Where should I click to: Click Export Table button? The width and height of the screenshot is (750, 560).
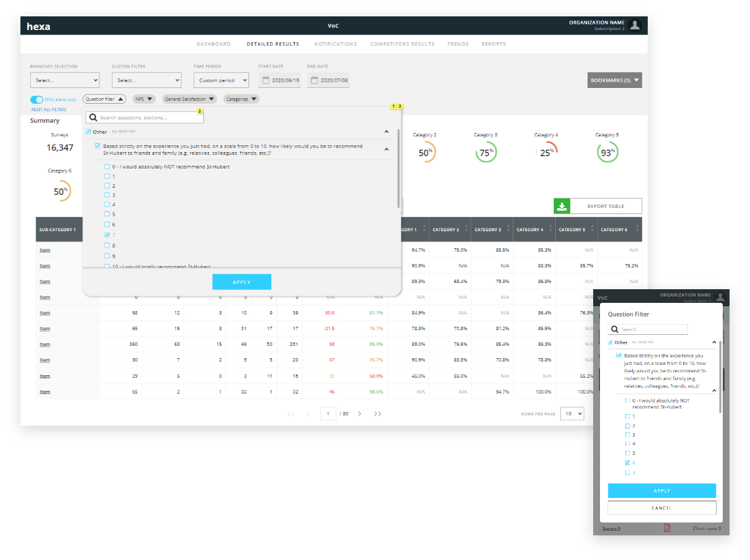598,206
